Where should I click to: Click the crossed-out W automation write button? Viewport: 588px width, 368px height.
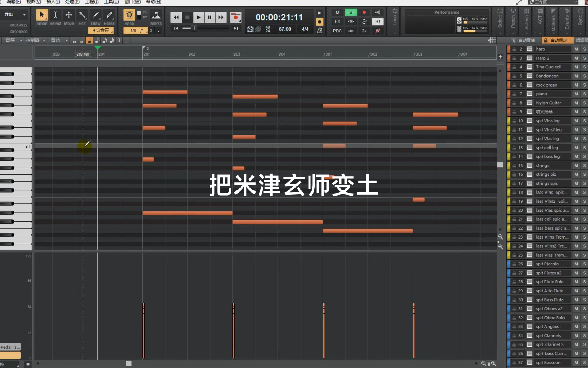pos(378,31)
